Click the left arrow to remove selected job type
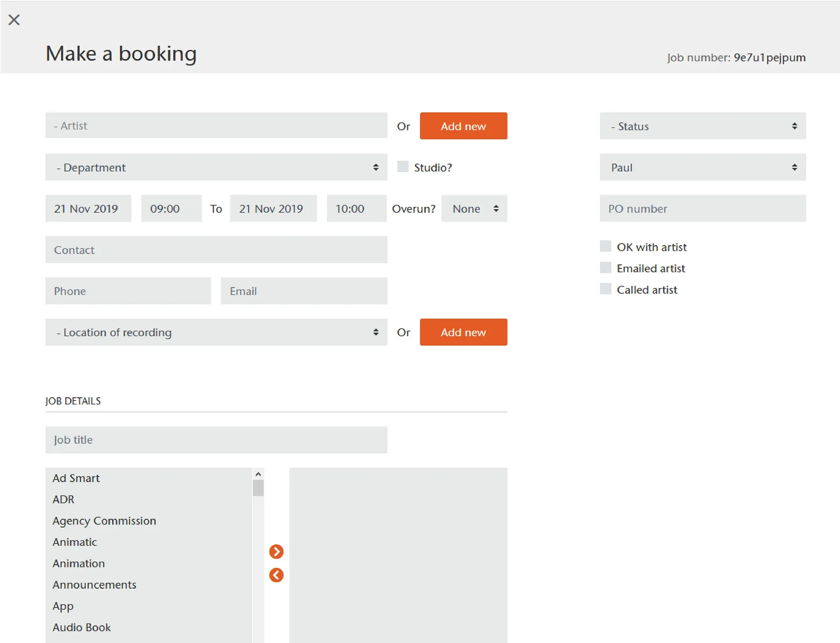This screenshot has height=643, width=840. [276, 575]
